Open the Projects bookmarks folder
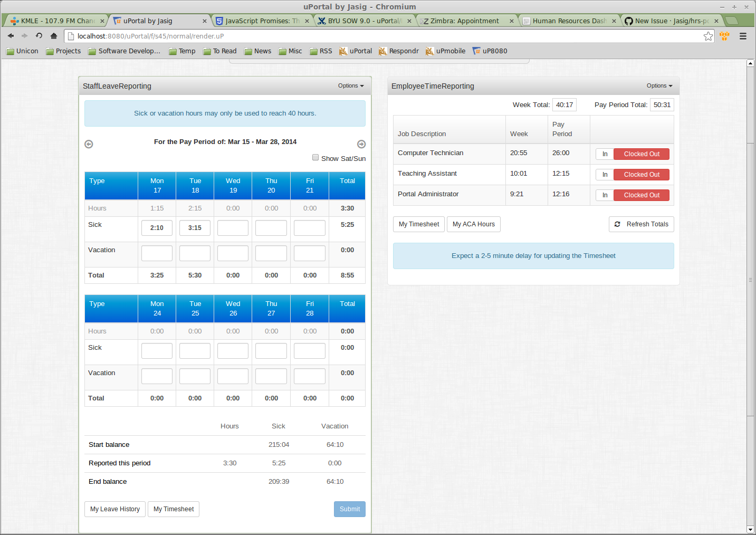The image size is (756, 535). 63,51
